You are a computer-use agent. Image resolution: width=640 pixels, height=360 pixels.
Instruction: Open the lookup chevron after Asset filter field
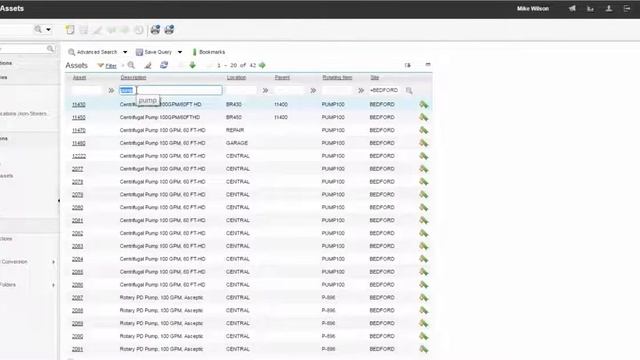pyautogui.click(x=111, y=91)
